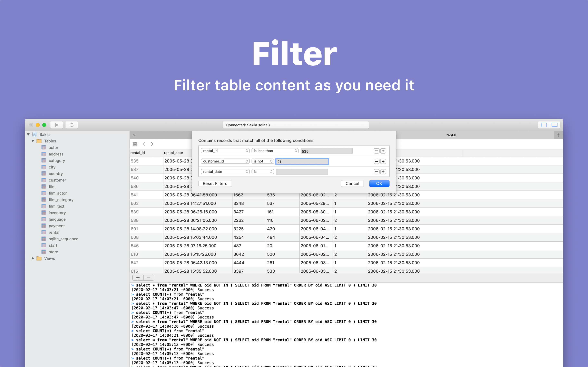Toggle the bottom console panel icon
This screenshot has height=367, width=588.
tap(555, 125)
